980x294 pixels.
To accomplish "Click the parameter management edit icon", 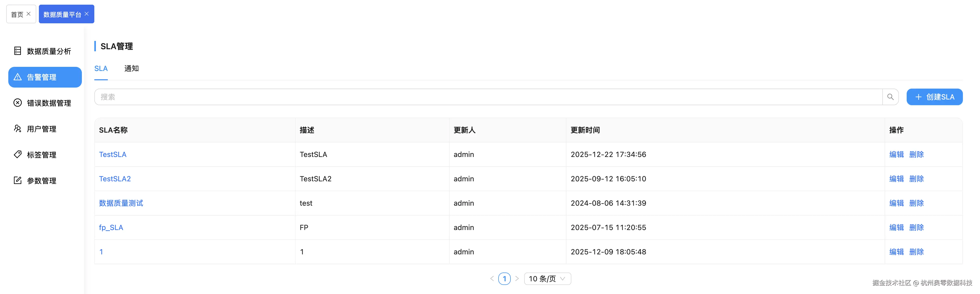I will (18, 180).
